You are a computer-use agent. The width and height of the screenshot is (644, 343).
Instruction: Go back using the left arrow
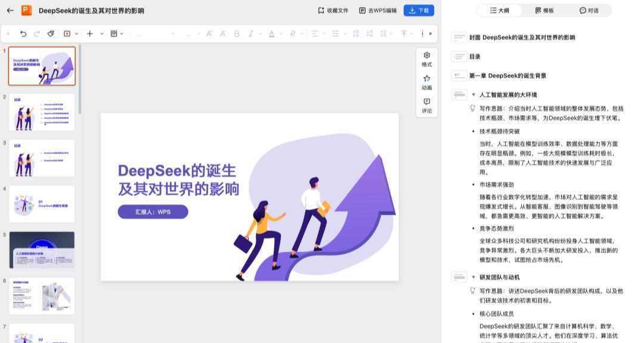pyautogui.click(x=10, y=11)
